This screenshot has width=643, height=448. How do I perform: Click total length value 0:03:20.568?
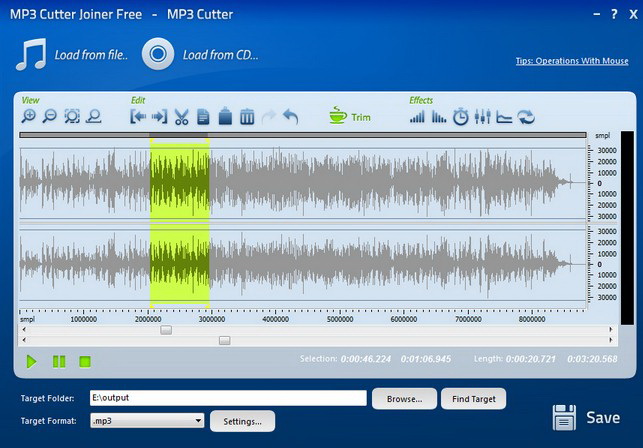pyautogui.click(x=592, y=359)
